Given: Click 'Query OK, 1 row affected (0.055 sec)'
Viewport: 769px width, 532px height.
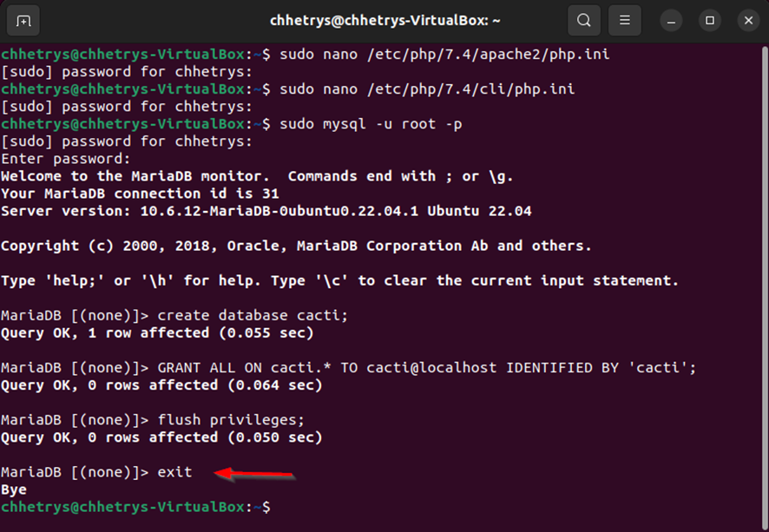Looking at the screenshot, I should click(x=157, y=333).
